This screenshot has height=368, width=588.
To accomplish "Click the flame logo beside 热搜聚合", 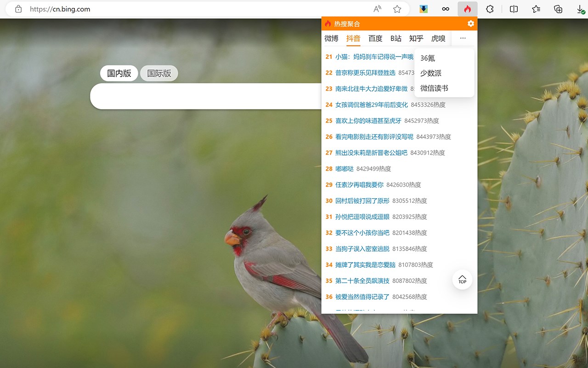I will pos(328,23).
